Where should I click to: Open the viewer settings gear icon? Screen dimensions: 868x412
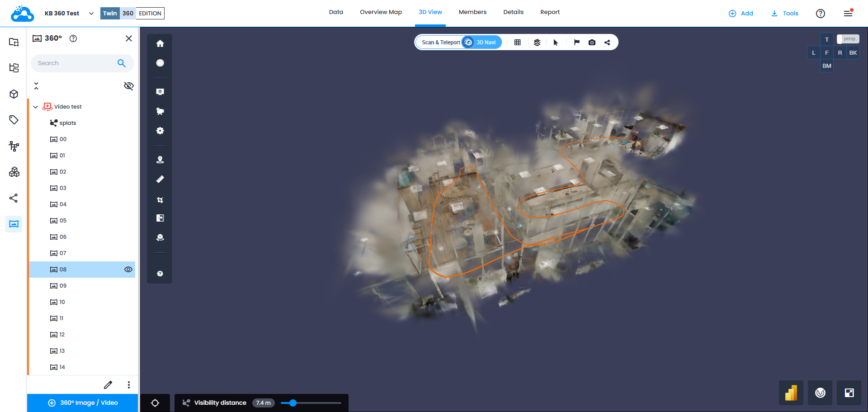coord(160,131)
